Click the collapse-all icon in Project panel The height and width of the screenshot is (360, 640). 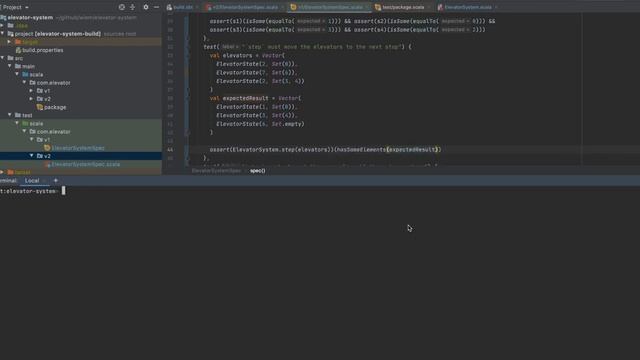pyautogui.click(x=132, y=7)
